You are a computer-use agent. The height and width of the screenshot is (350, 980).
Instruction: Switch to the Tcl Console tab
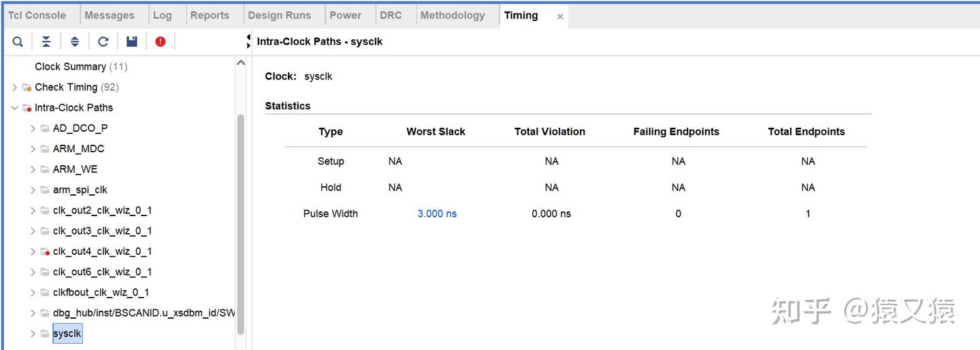point(37,16)
